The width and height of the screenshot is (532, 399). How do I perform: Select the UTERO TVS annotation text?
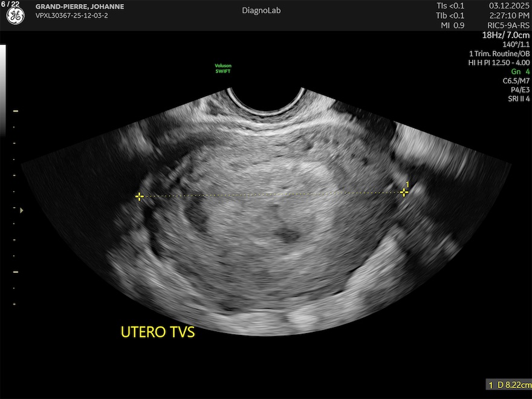pyautogui.click(x=157, y=332)
